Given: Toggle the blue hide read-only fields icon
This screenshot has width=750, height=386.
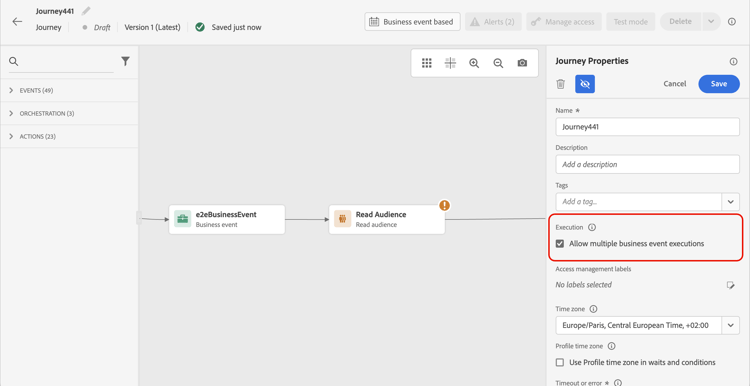Looking at the screenshot, I should coord(585,84).
